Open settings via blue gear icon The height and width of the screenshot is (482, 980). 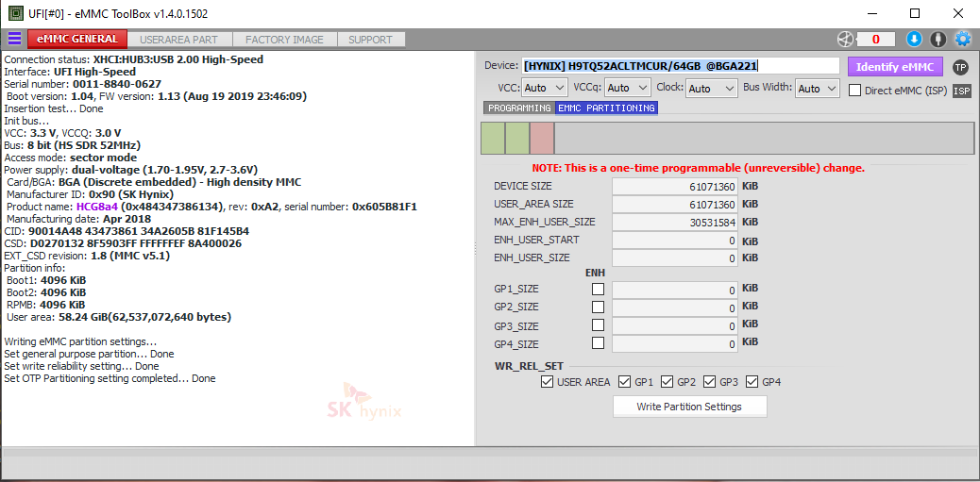[x=962, y=40]
